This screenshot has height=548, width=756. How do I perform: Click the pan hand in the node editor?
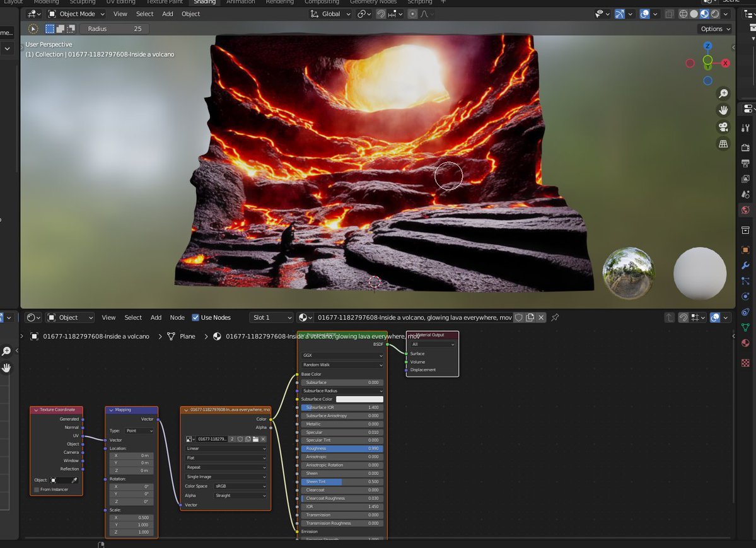[6, 368]
